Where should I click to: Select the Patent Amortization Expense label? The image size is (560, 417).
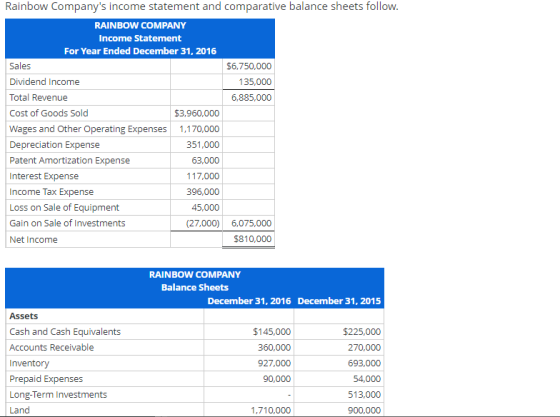[x=70, y=160]
